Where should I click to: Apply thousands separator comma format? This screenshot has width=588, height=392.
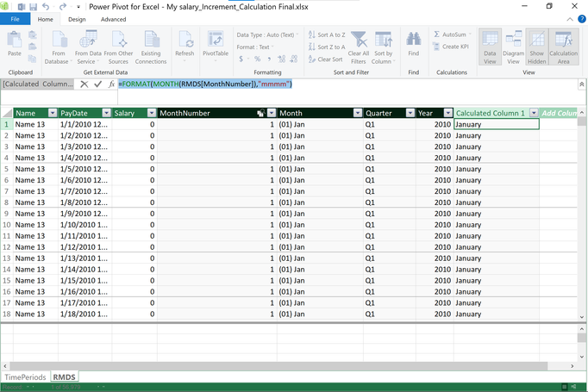[x=269, y=59]
